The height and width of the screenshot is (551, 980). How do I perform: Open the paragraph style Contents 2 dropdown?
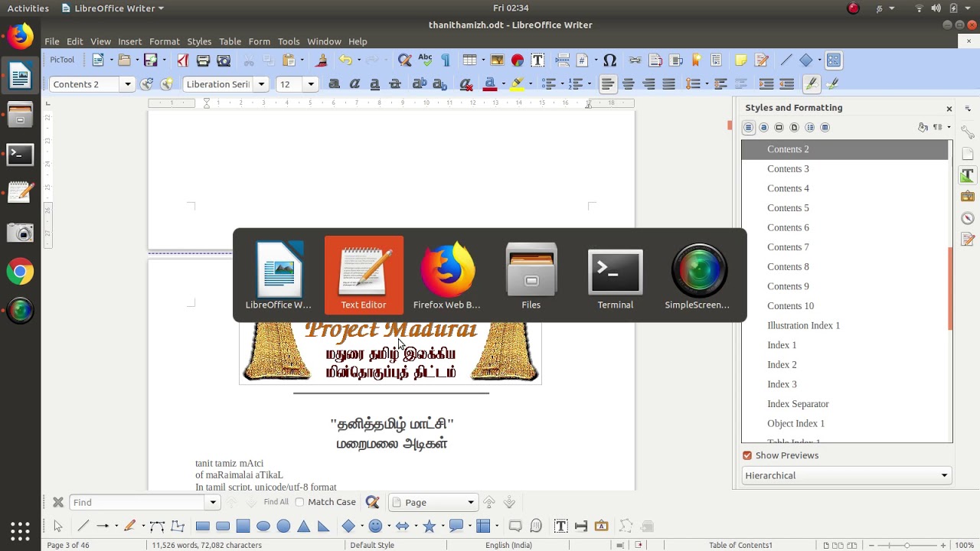128,84
